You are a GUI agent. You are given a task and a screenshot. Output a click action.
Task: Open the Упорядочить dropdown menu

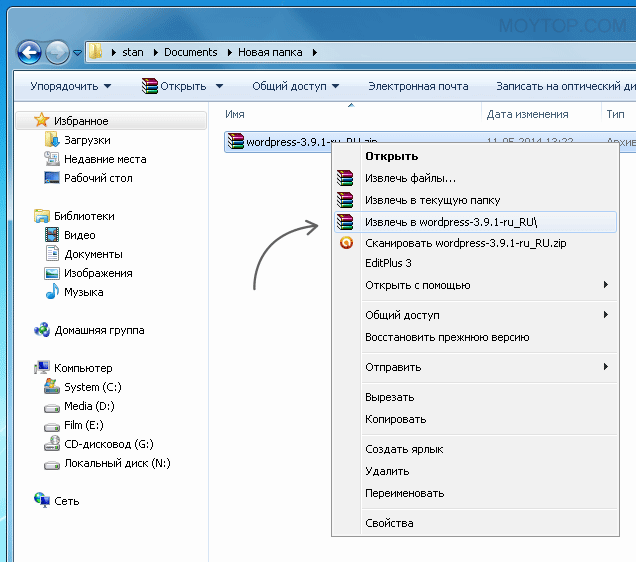70,86
